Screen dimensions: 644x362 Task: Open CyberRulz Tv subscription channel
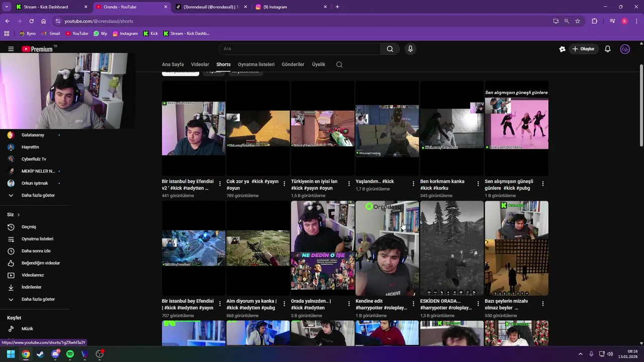click(34, 159)
